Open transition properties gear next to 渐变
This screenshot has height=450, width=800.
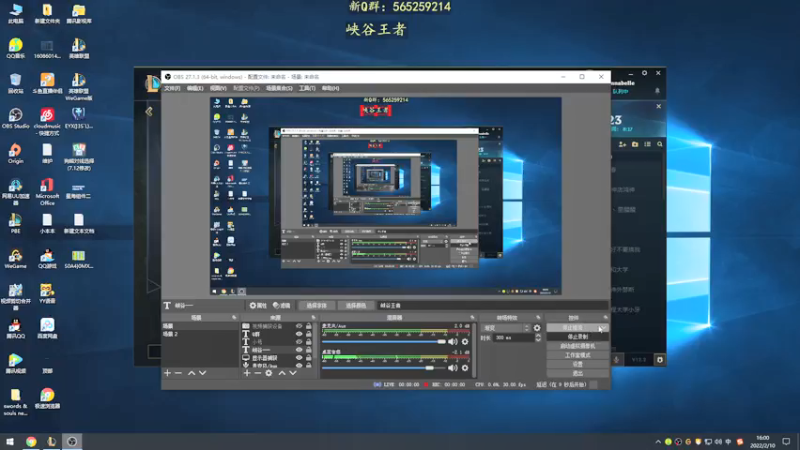[537, 328]
